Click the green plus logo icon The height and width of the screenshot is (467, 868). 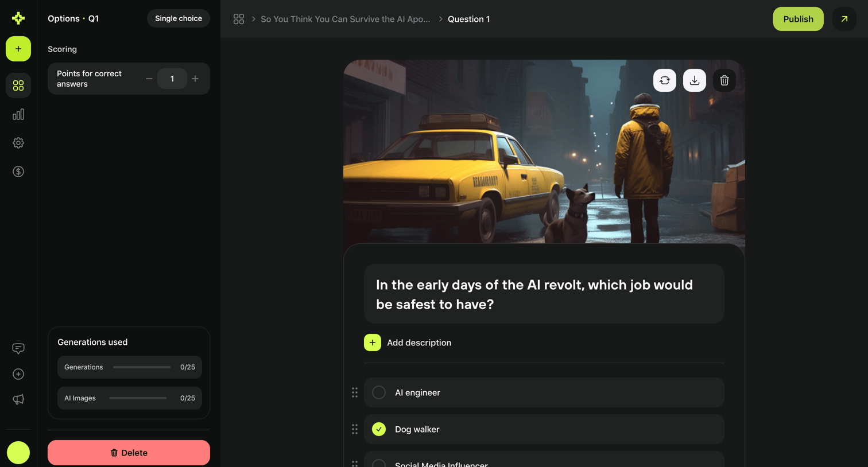18,18
